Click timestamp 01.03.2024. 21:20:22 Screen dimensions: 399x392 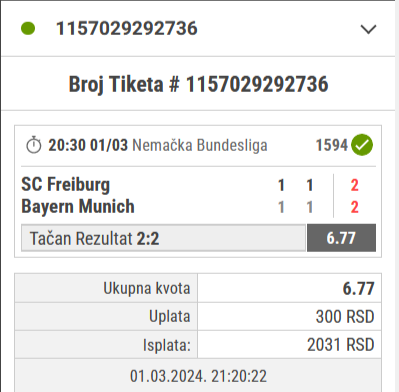point(198,376)
